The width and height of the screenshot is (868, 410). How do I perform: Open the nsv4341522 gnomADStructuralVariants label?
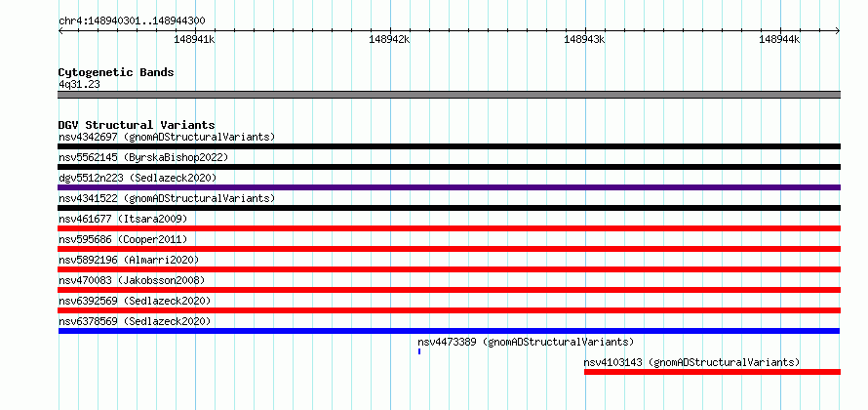point(167,198)
